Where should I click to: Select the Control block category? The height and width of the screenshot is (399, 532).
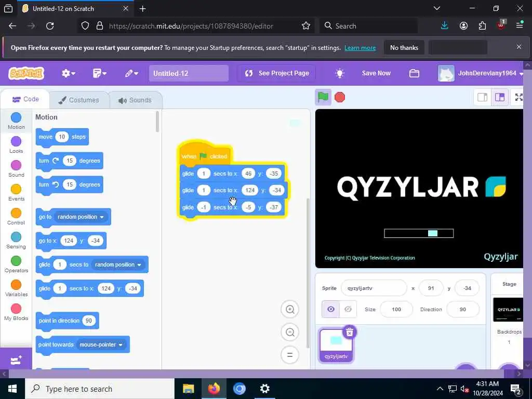click(16, 217)
